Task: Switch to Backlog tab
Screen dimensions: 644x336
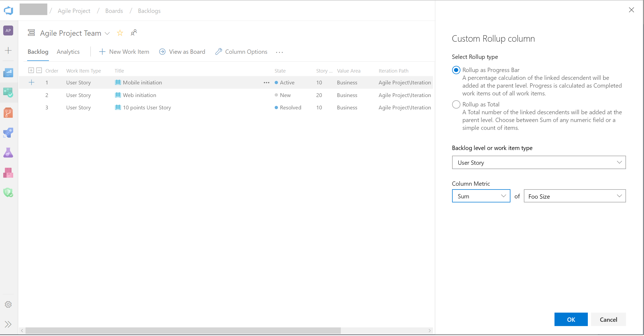Action: pos(38,52)
